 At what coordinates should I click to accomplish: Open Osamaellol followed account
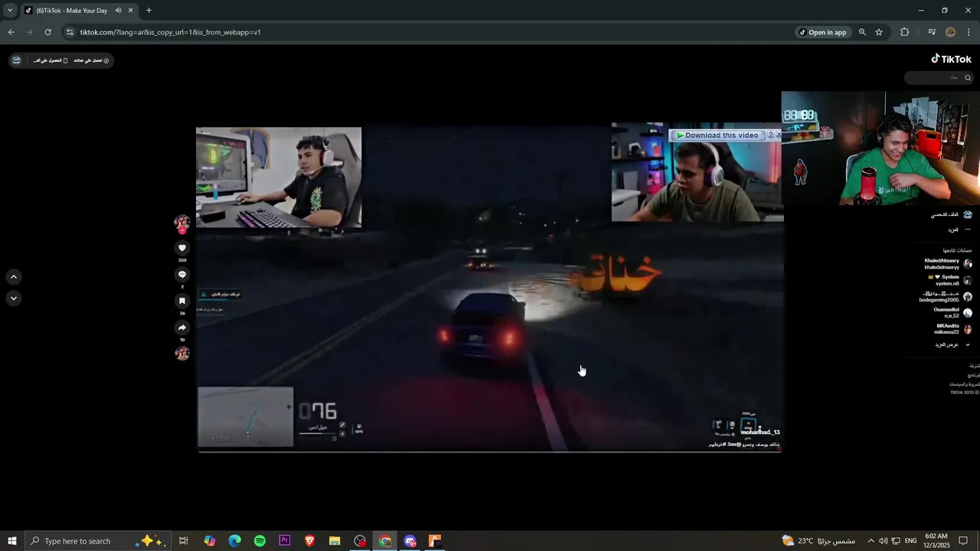pos(952,313)
